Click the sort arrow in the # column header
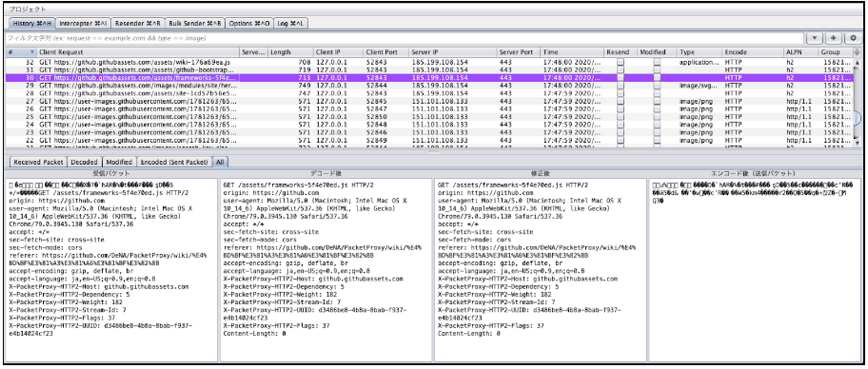Image resolution: width=868 pixels, height=369 pixels. point(31,52)
